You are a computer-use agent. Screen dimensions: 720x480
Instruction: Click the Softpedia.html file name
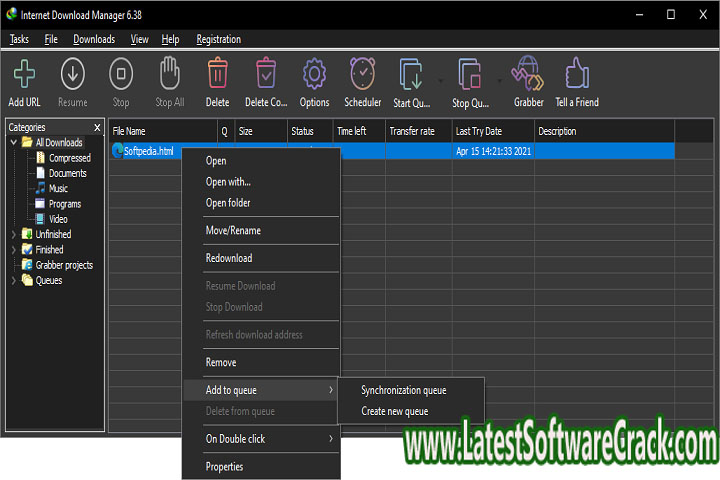[x=149, y=151]
